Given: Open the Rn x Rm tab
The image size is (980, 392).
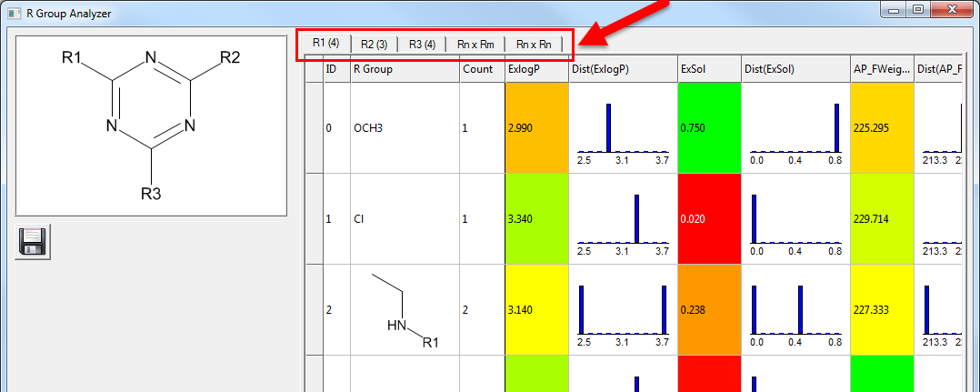Looking at the screenshot, I should pos(475,45).
